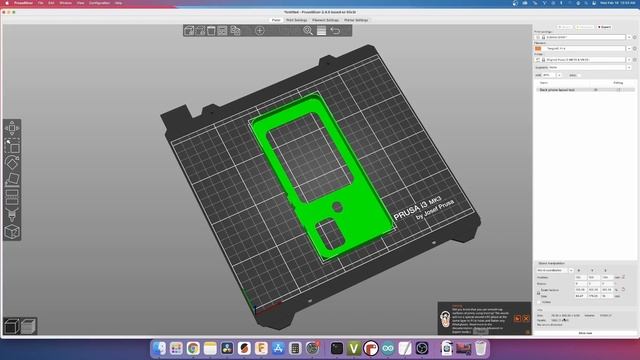Open Chrome from the Dock

(x=193, y=348)
